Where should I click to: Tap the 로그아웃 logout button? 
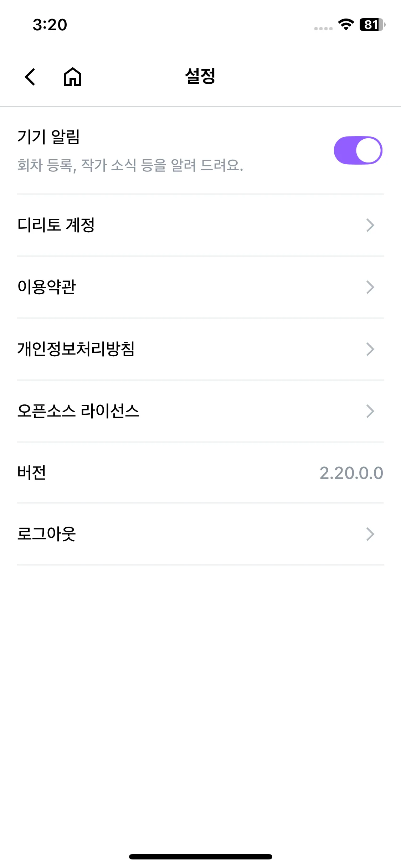click(47, 534)
